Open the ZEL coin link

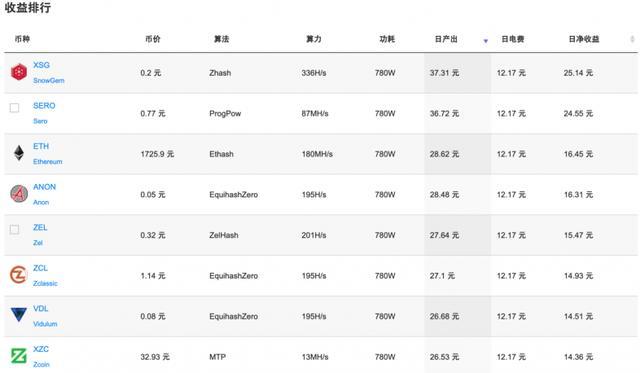pyautogui.click(x=40, y=227)
